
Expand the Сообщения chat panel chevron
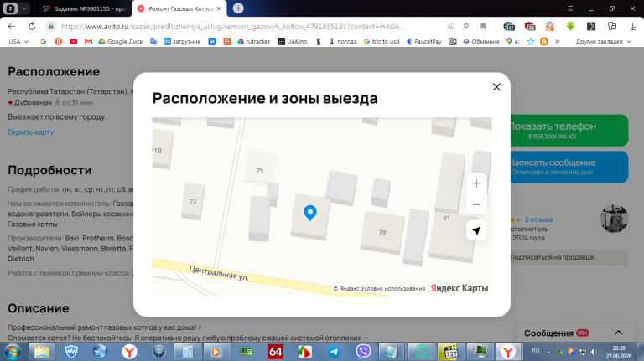point(619,333)
